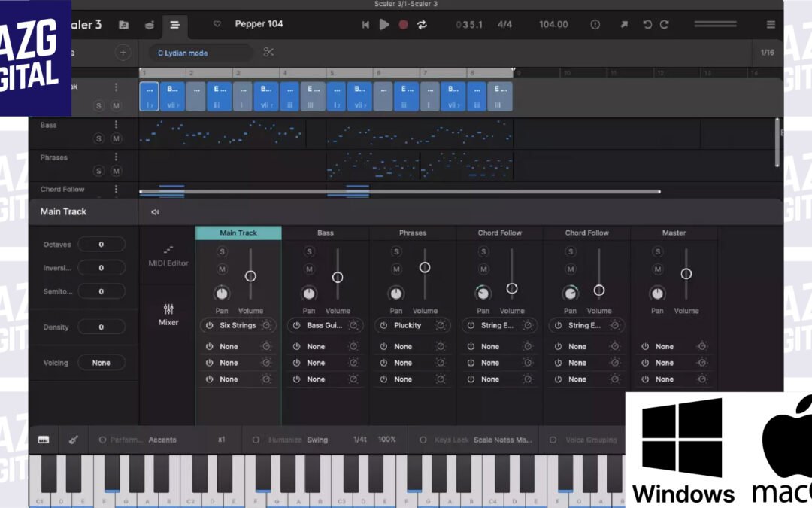This screenshot has height=508, width=812.
Task: Solo the Main Track mixer channel
Action: coord(222,252)
